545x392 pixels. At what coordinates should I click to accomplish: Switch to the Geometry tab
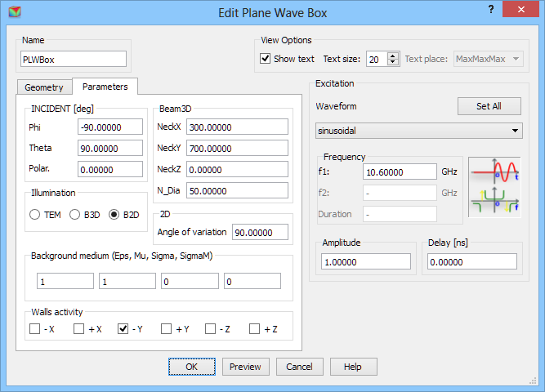[x=44, y=87]
